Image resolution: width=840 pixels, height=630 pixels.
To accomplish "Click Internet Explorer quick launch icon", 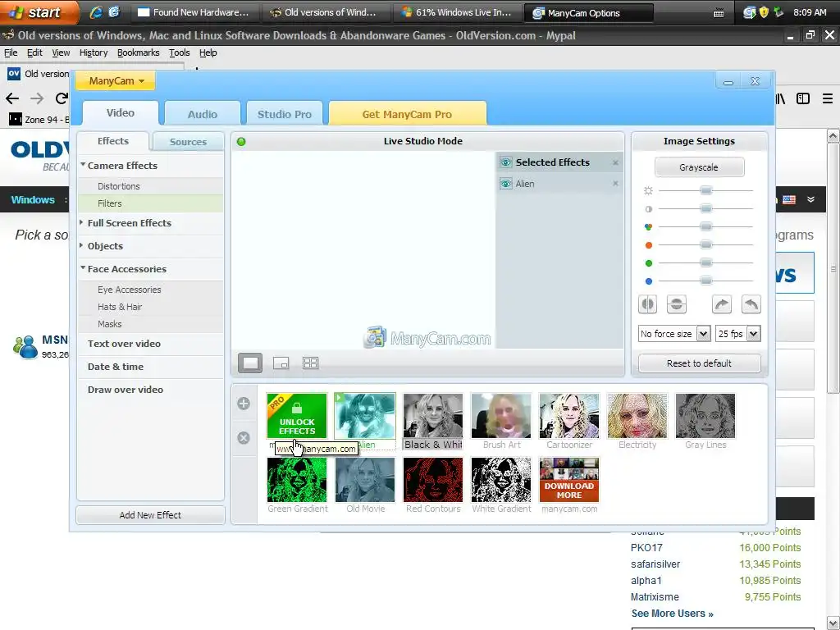I will click(x=95, y=12).
